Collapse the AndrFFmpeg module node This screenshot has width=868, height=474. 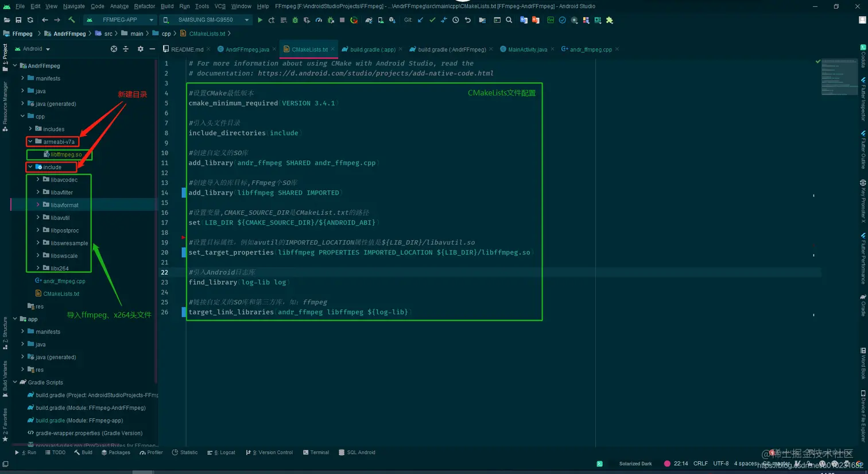pos(15,65)
